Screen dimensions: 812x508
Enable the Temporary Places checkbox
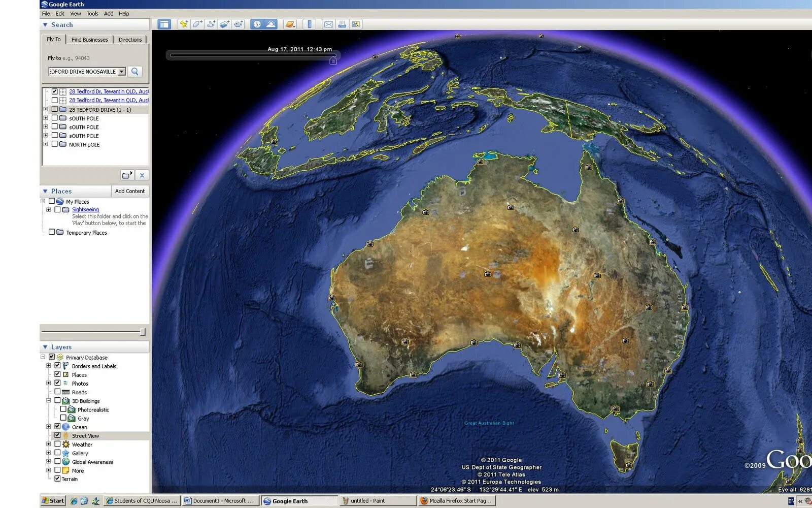coord(52,232)
